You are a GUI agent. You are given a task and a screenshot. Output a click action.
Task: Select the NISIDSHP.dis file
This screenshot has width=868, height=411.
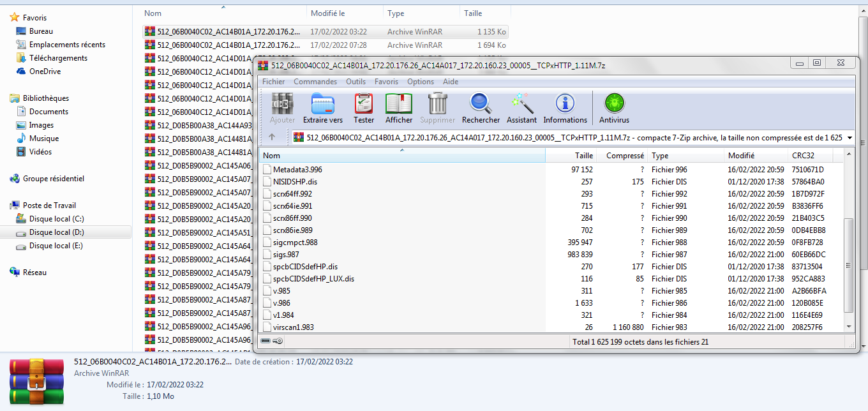click(294, 182)
